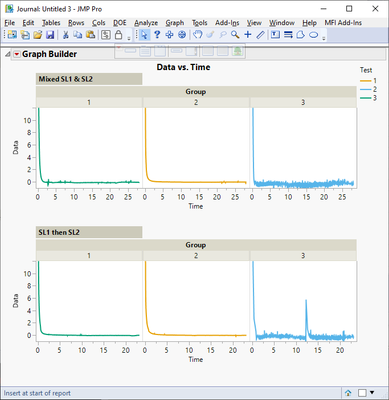Open the dropdown arrow beside status bar checkbox

(372, 393)
